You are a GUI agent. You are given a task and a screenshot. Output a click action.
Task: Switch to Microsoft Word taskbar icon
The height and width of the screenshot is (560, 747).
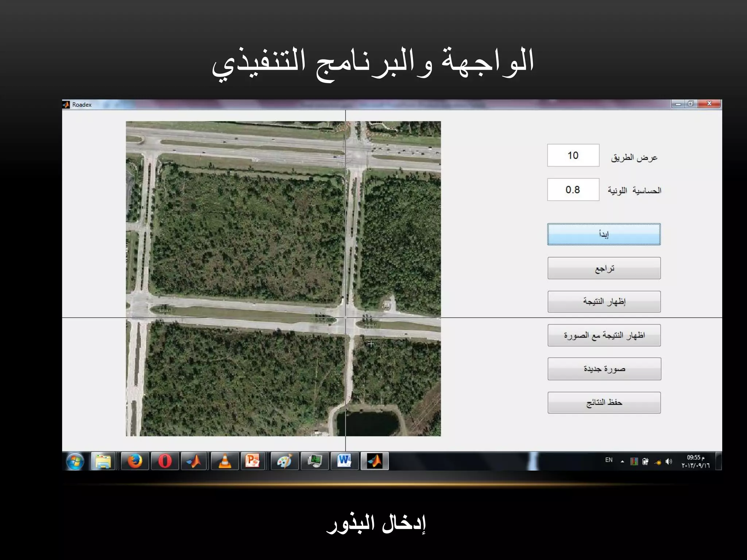tap(344, 461)
